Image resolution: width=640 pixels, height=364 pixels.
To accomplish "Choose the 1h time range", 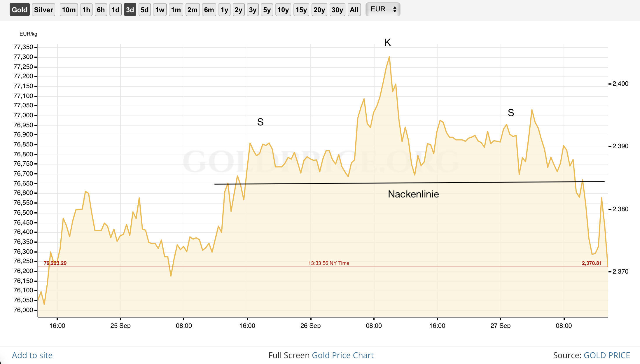I will pos(86,10).
